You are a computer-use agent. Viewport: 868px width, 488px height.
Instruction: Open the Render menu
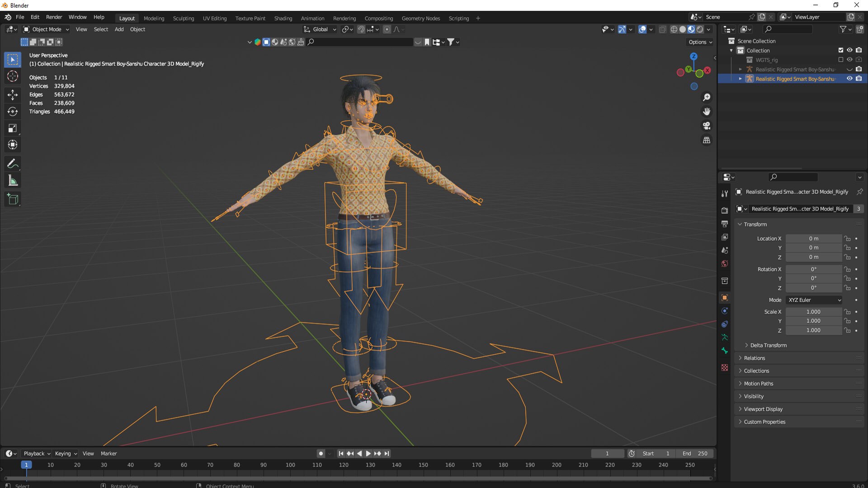[x=54, y=17]
